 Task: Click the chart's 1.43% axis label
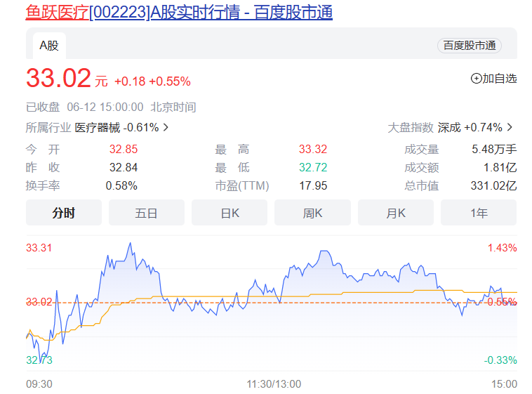pyautogui.click(x=502, y=248)
